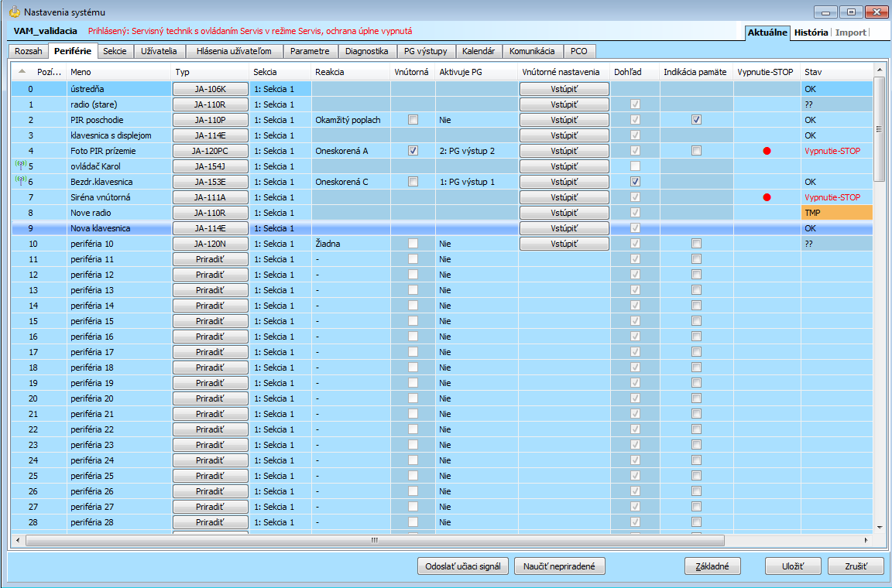
Task: Open Vstúpiť settings for PIR poschodie
Action: (x=564, y=120)
